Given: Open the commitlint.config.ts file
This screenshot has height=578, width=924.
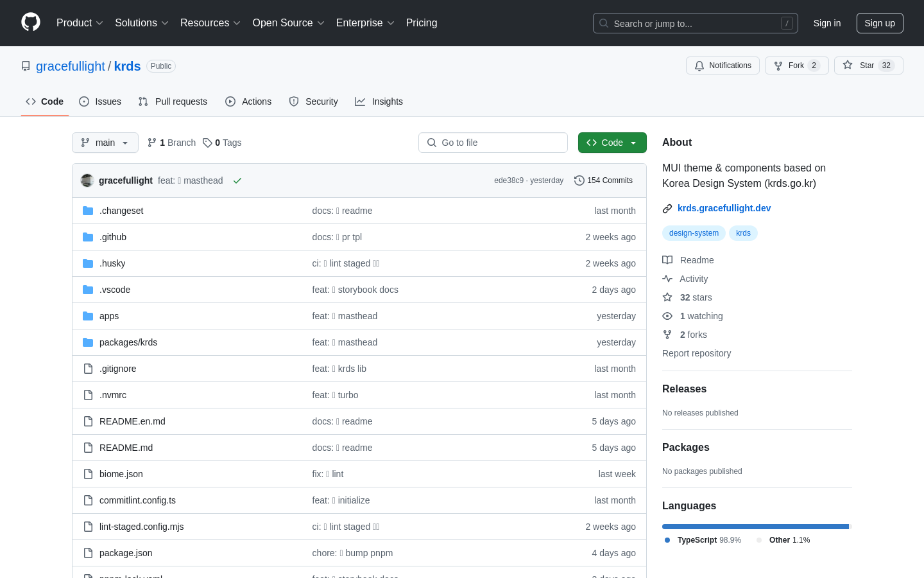Looking at the screenshot, I should 137,500.
